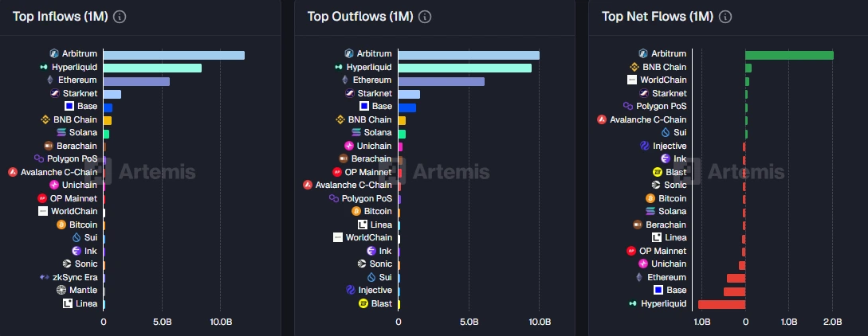Click the info icon next to Top Net Flows (1M)
868x336 pixels.
pyautogui.click(x=725, y=17)
